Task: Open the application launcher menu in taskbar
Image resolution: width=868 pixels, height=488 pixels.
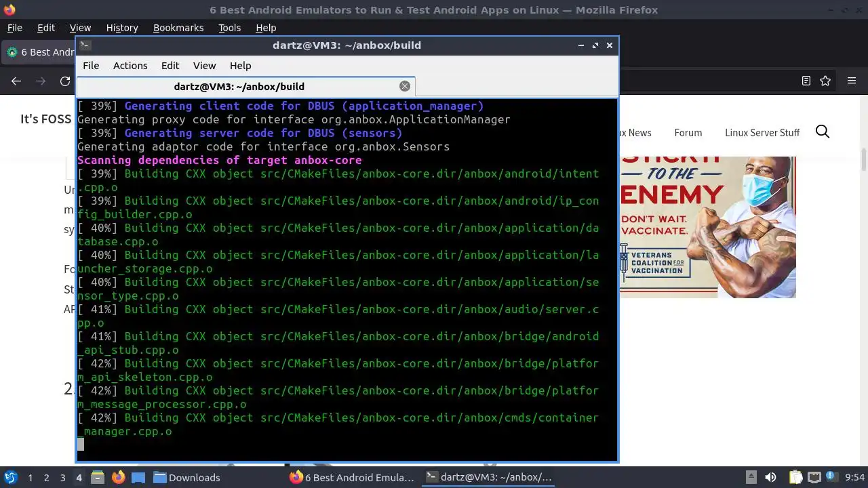Action: click(x=10, y=477)
